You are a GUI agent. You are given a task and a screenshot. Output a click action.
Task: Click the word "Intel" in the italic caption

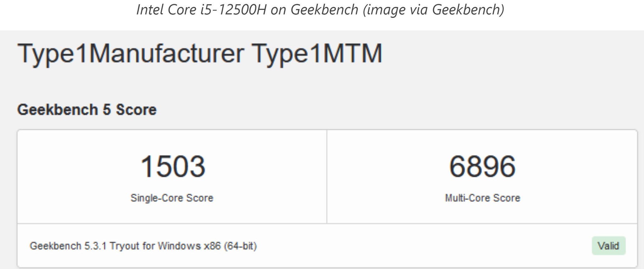(150, 10)
